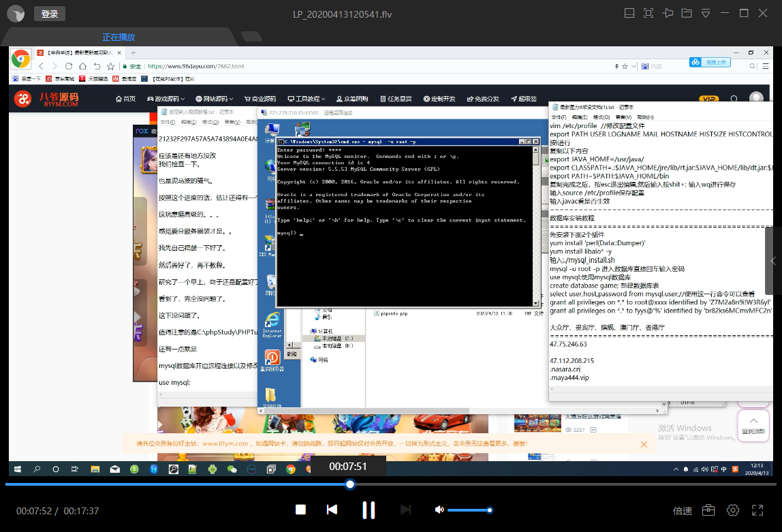Image resolution: width=782 pixels, height=532 pixels.
Task: Close the orange notice banner
Action: pyautogui.click(x=644, y=444)
